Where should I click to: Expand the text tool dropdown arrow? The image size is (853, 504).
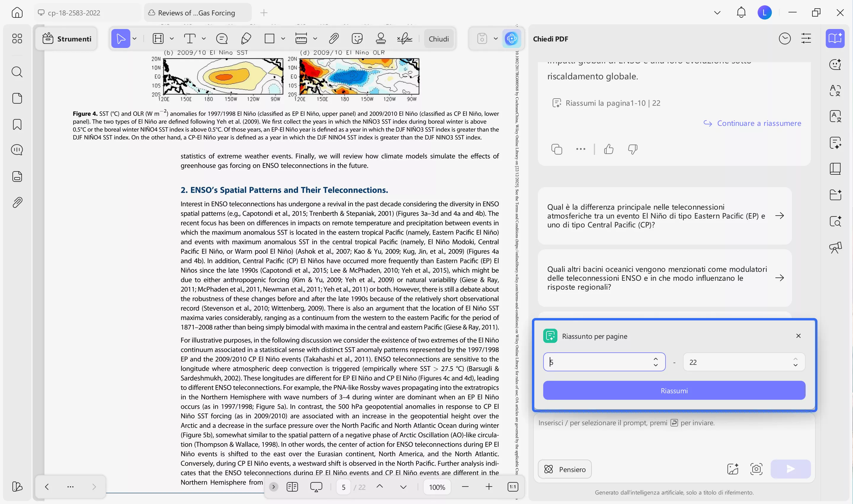pos(204,39)
